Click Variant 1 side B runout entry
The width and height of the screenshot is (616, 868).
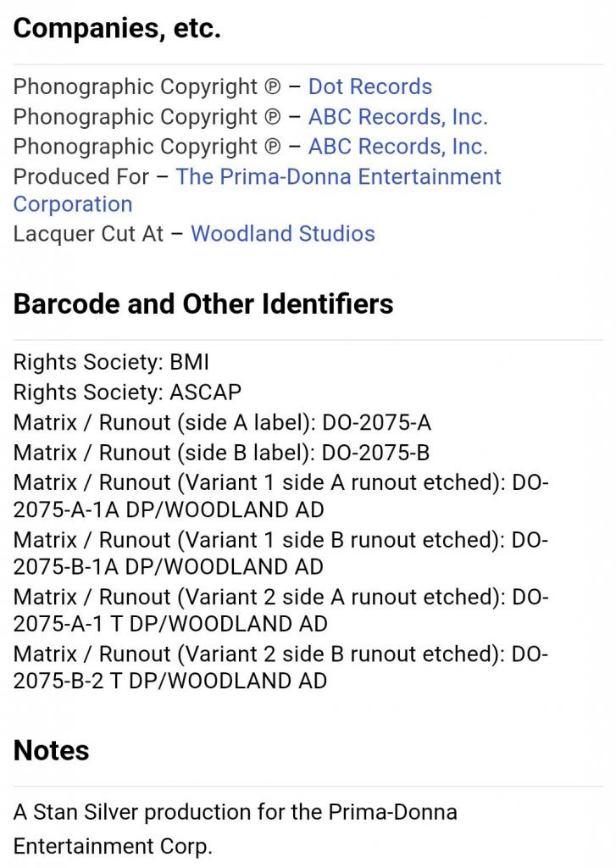[280, 553]
